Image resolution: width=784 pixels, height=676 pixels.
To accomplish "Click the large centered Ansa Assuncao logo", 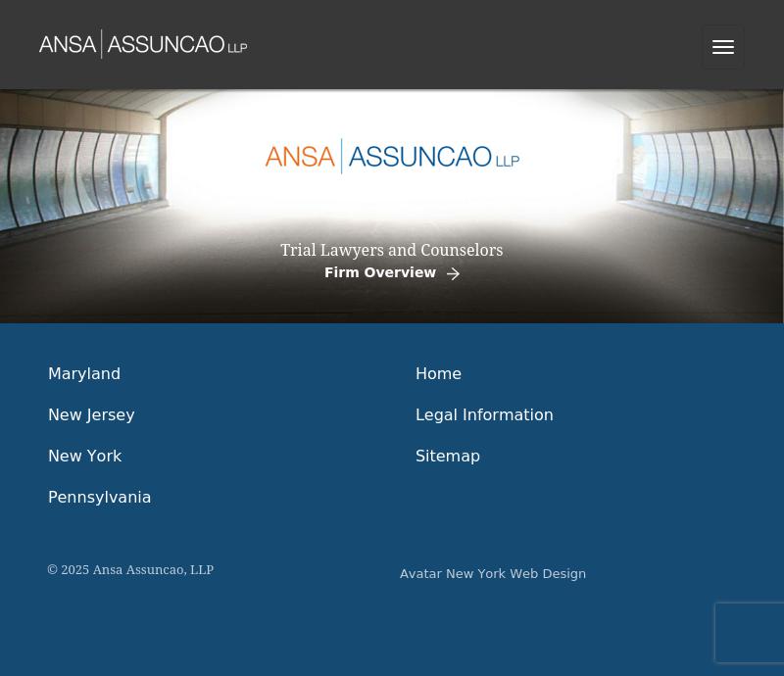I will coord(391,156).
